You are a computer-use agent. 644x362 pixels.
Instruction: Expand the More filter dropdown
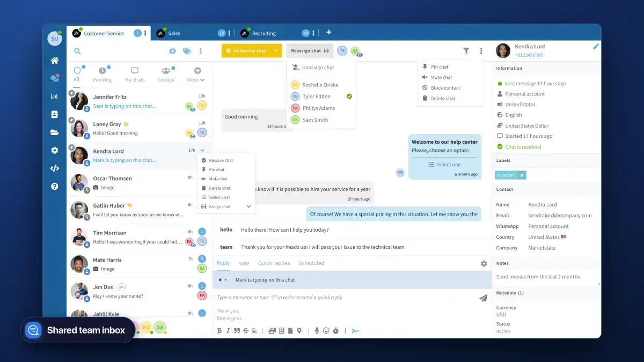[196, 80]
